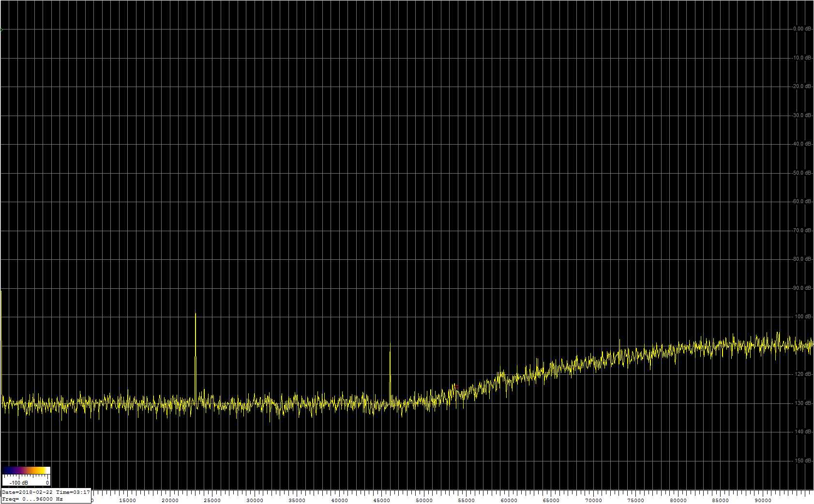Click the 50000 frequency axis label
Screen dimensions: 814x504
[424, 501]
